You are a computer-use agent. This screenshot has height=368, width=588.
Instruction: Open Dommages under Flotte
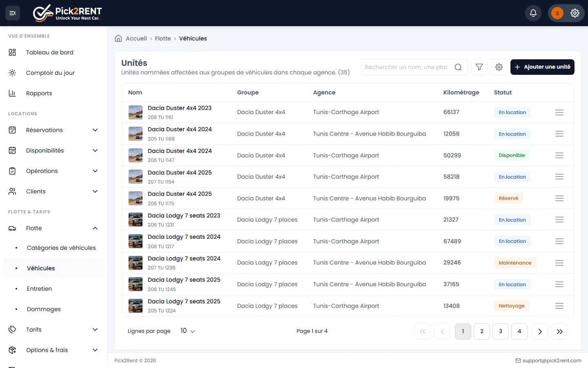[x=54, y=309]
